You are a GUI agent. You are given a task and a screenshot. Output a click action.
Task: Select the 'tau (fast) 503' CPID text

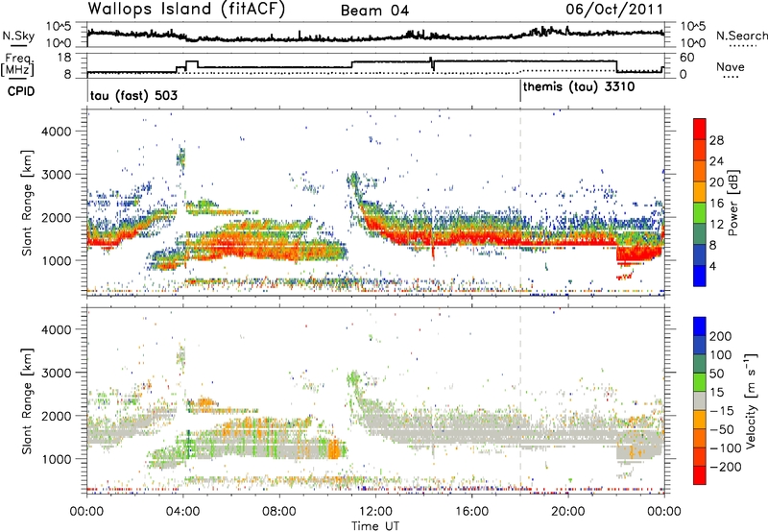[x=133, y=95]
